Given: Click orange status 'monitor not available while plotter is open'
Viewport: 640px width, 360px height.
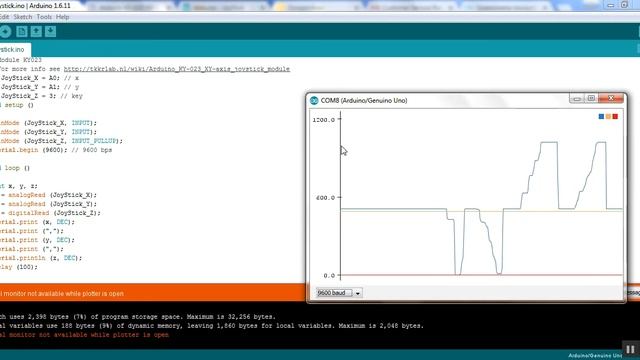Looking at the screenshot, I should tap(62, 293).
